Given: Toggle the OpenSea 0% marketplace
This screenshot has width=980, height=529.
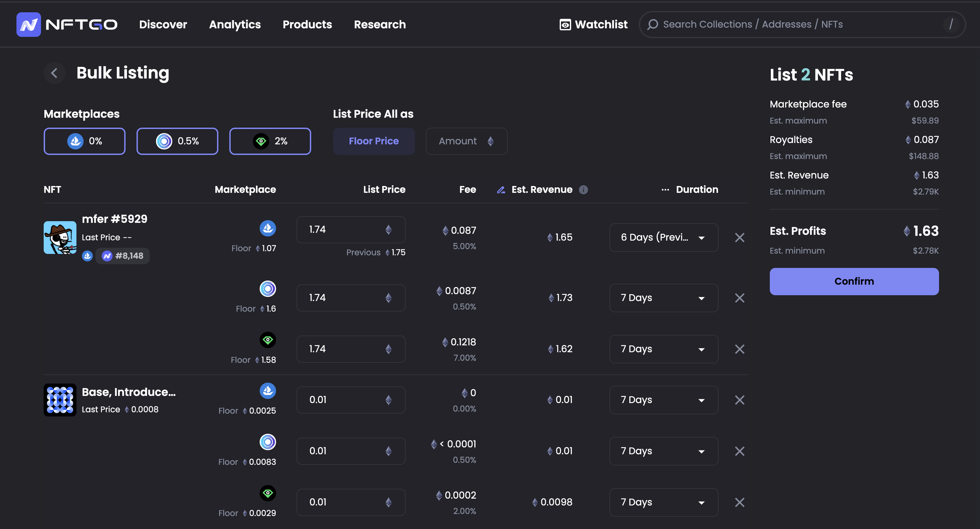Looking at the screenshot, I should 85,141.
